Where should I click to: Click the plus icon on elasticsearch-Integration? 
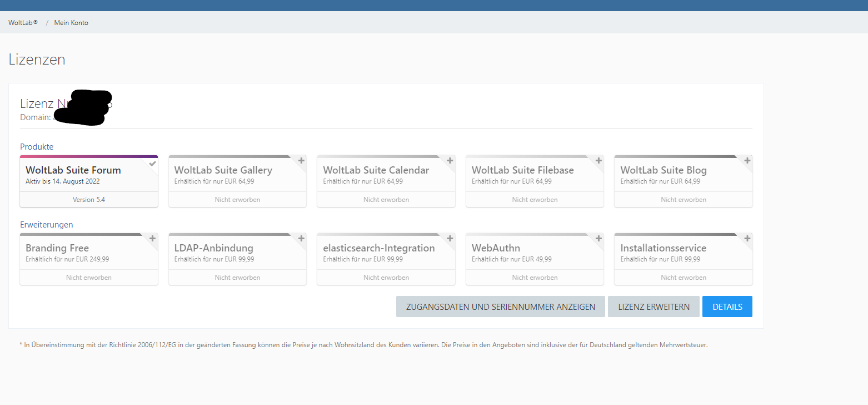click(x=450, y=239)
